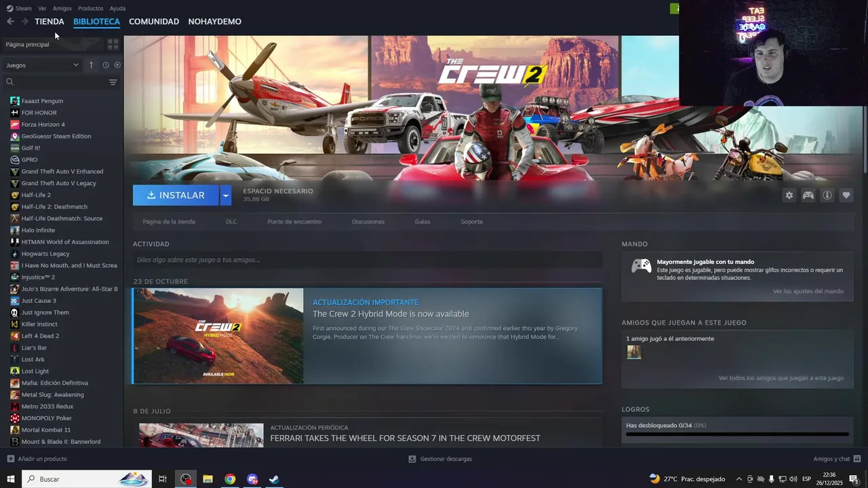Open File Explorer from the taskbar
The width and height of the screenshot is (868, 488).
click(x=208, y=479)
